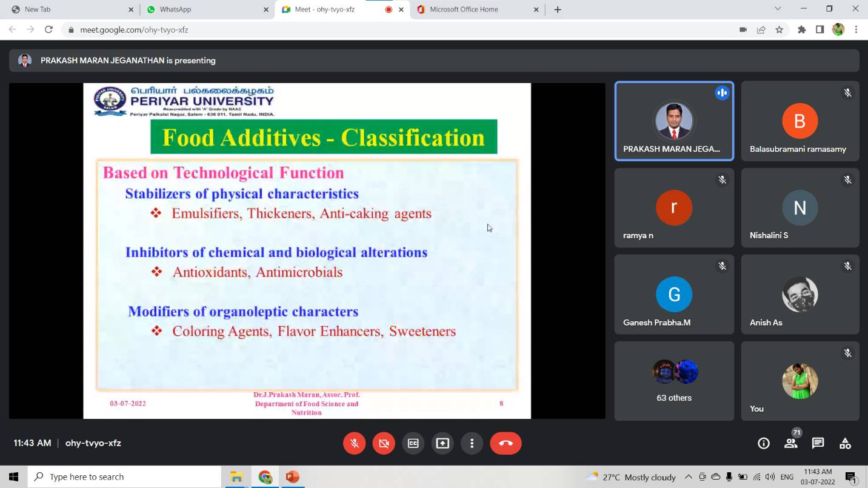The height and width of the screenshot is (488, 868).
Task: Expand the Chrome tab search chevron
Action: [778, 9]
